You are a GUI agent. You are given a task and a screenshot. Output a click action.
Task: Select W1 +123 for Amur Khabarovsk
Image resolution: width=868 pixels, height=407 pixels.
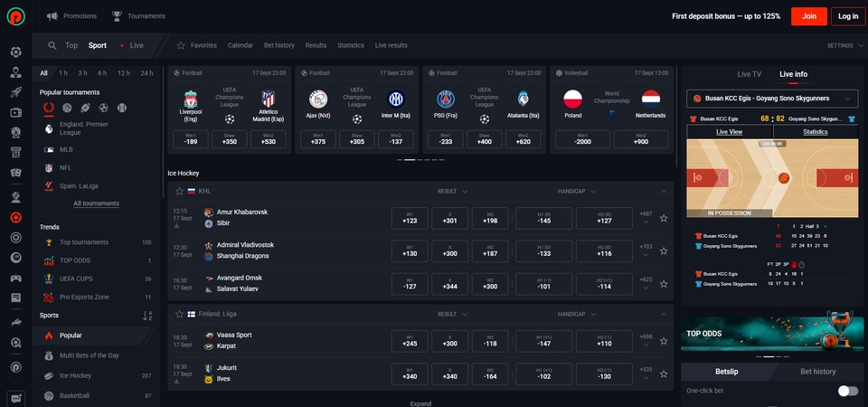(x=410, y=218)
